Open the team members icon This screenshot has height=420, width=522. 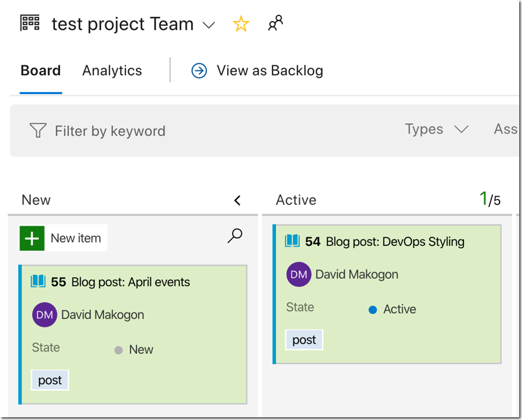276,23
